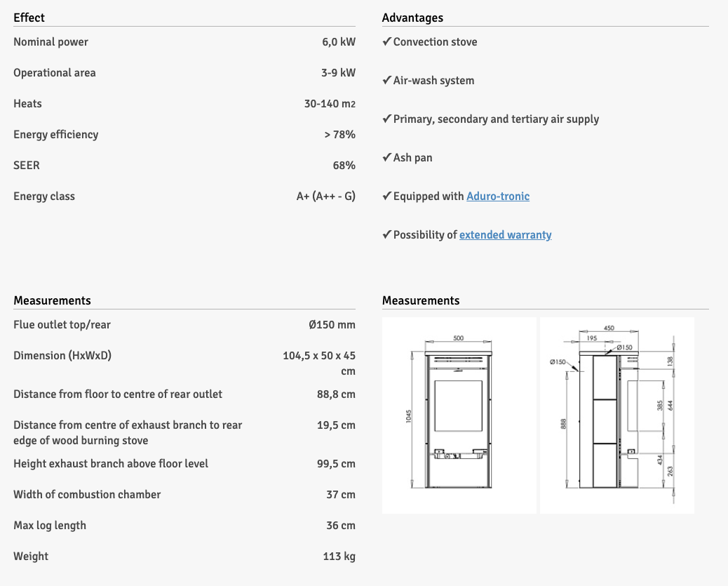728x586 pixels.
Task: Click the checkmark beside Primary, secondary air supply
Action: coord(386,119)
